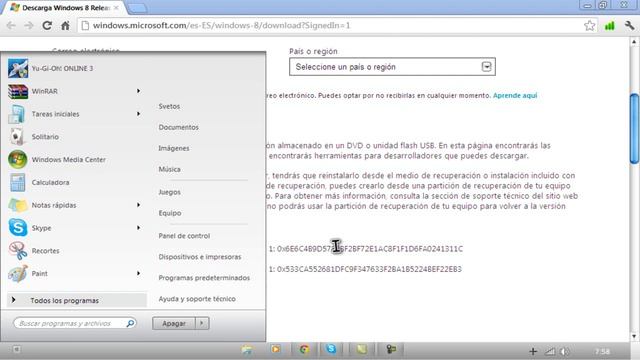Go to Chrome home page
640x360 pixels.
tap(65, 25)
